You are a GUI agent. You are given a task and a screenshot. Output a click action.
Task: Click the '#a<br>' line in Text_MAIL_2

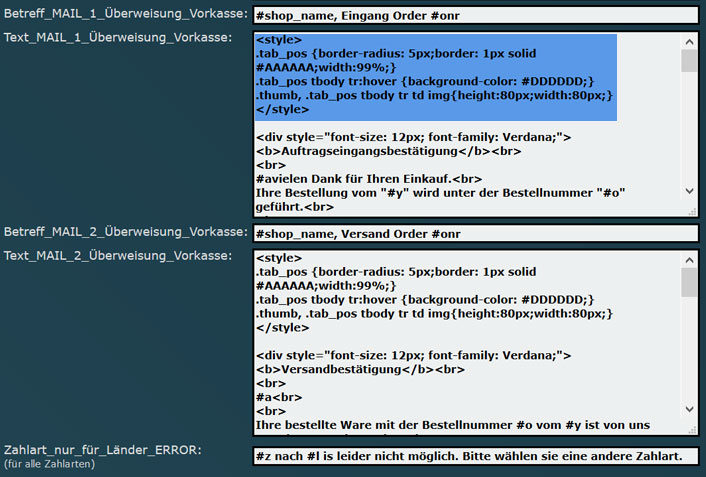tap(279, 397)
